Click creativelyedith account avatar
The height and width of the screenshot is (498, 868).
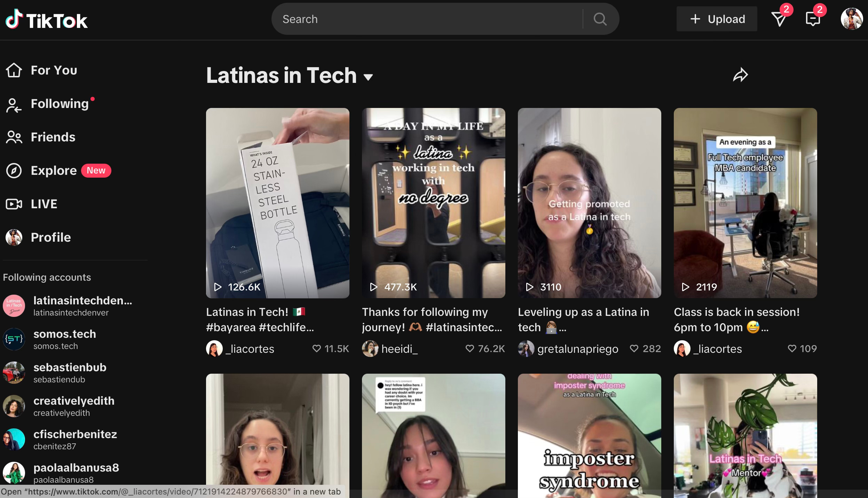click(x=14, y=406)
